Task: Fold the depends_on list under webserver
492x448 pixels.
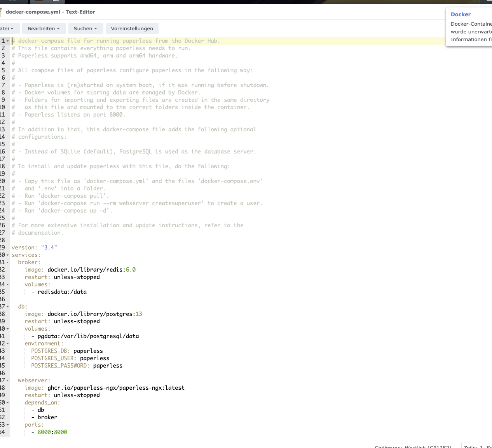Action: tap(7, 403)
